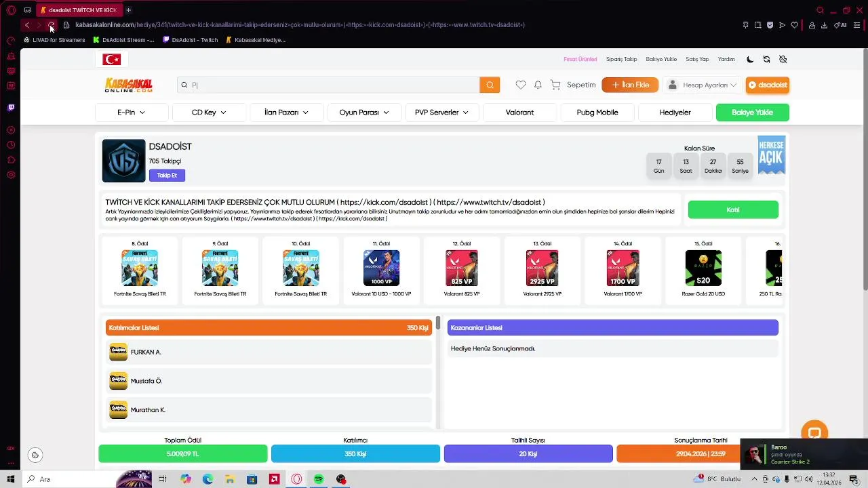Expand the Oyun Parası dropdown
This screenshot has height=488, width=868.
click(364, 113)
